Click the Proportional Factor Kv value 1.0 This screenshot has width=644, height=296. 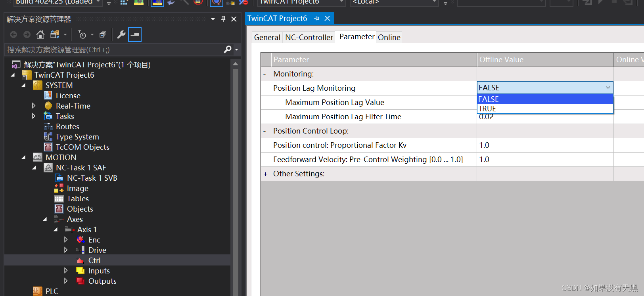[545, 145]
